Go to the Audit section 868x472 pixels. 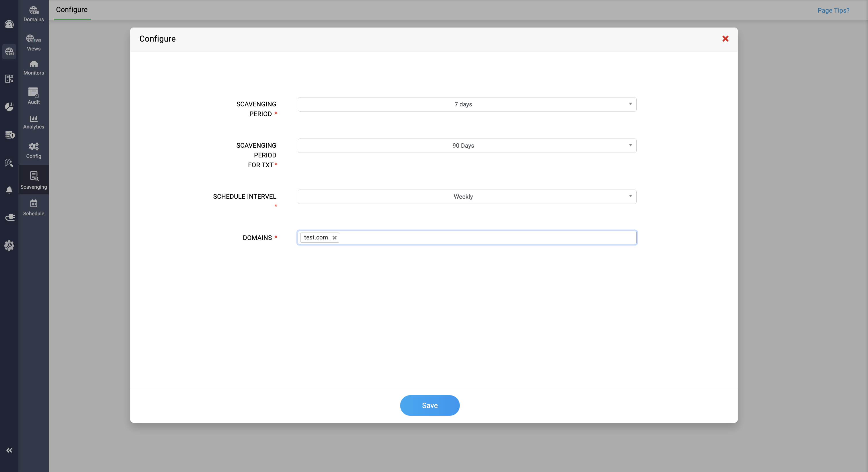click(33, 96)
